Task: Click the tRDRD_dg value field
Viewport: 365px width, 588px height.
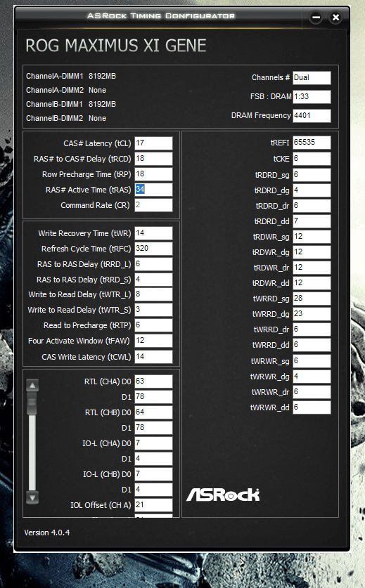Action: (x=312, y=190)
